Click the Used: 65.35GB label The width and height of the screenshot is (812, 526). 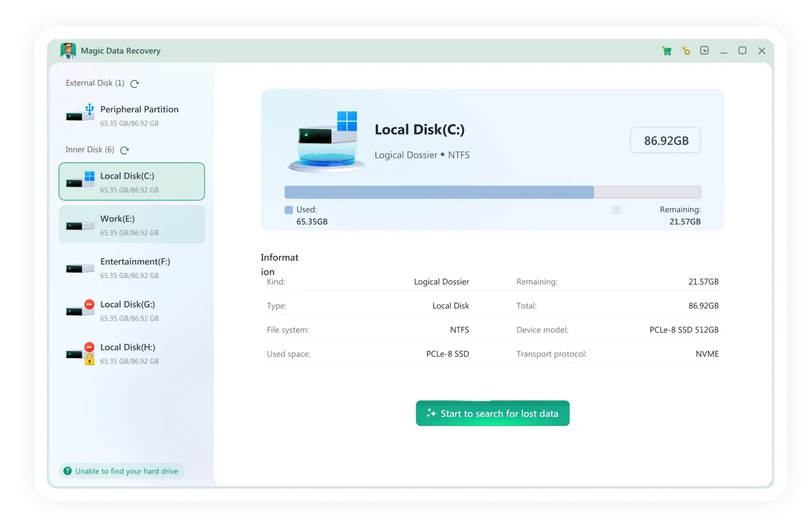312,215
